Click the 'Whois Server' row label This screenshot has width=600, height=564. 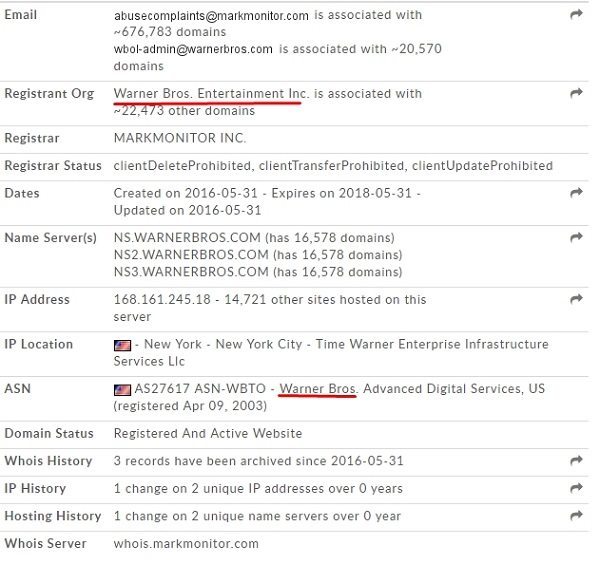[x=45, y=543]
